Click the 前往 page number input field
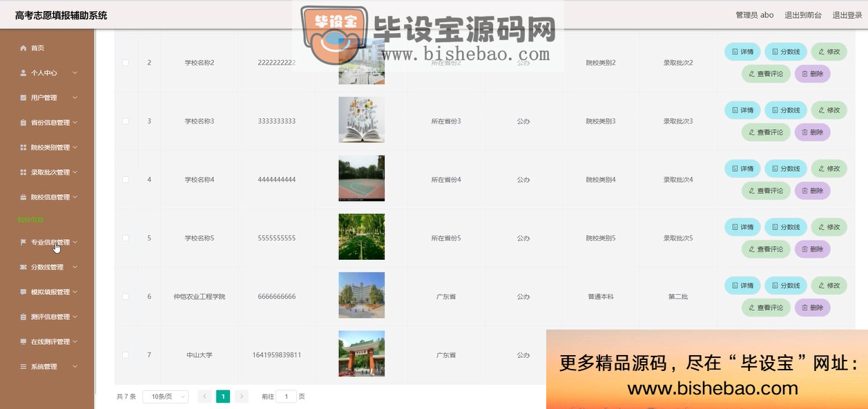 point(286,397)
